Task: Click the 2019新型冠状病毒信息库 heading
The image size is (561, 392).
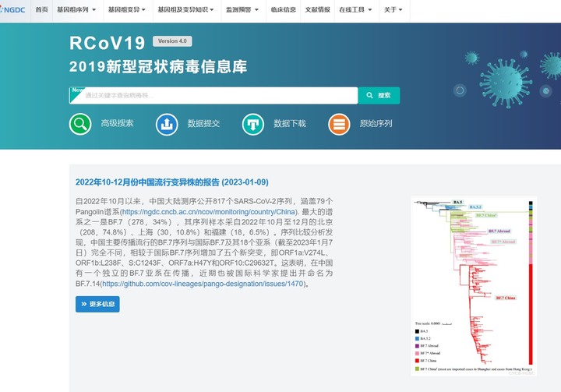Action: [x=158, y=66]
